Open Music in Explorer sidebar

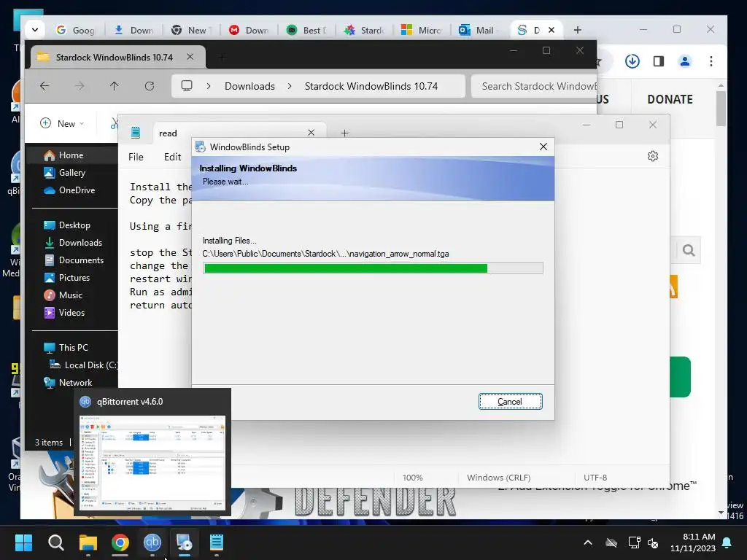63,295
